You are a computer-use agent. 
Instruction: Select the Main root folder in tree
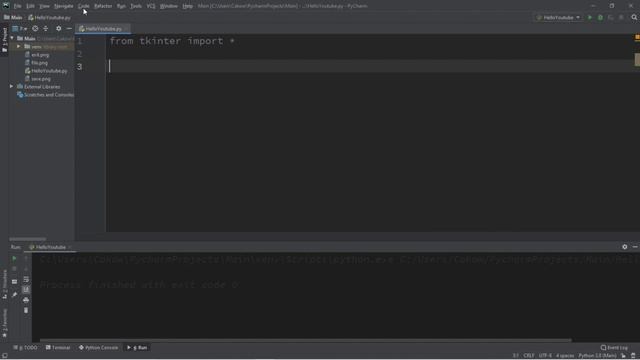click(30, 38)
